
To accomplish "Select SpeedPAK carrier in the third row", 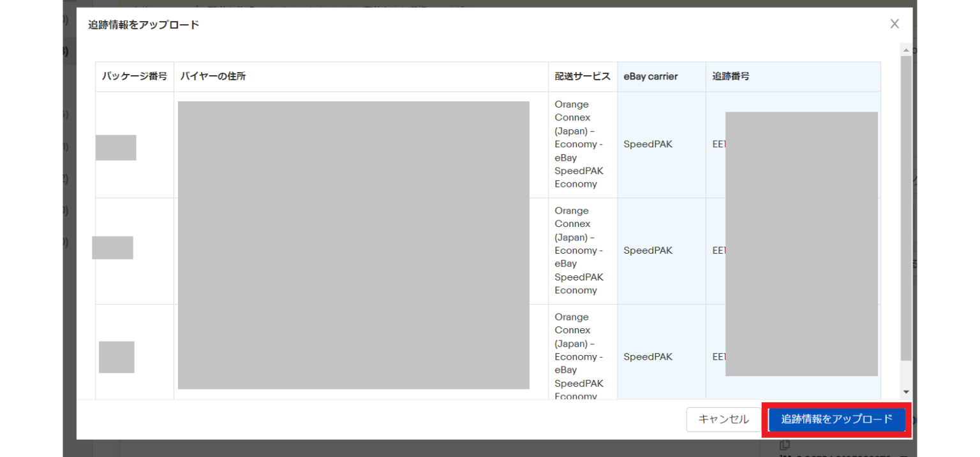I will pyautogui.click(x=648, y=357).
